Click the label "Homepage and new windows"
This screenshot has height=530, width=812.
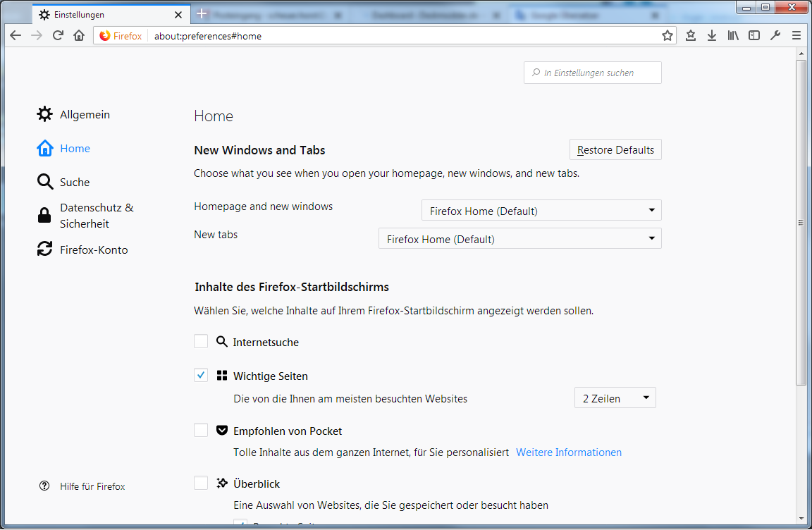(263, 206)
